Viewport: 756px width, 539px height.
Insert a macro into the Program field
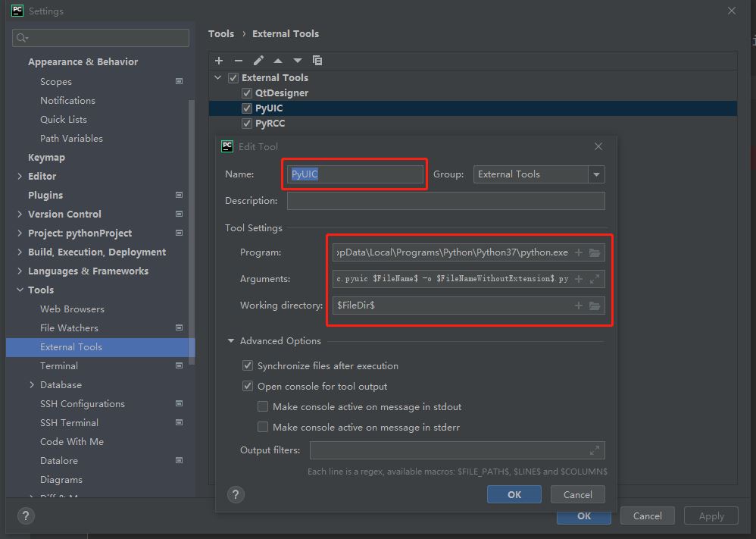pos(579,252)
